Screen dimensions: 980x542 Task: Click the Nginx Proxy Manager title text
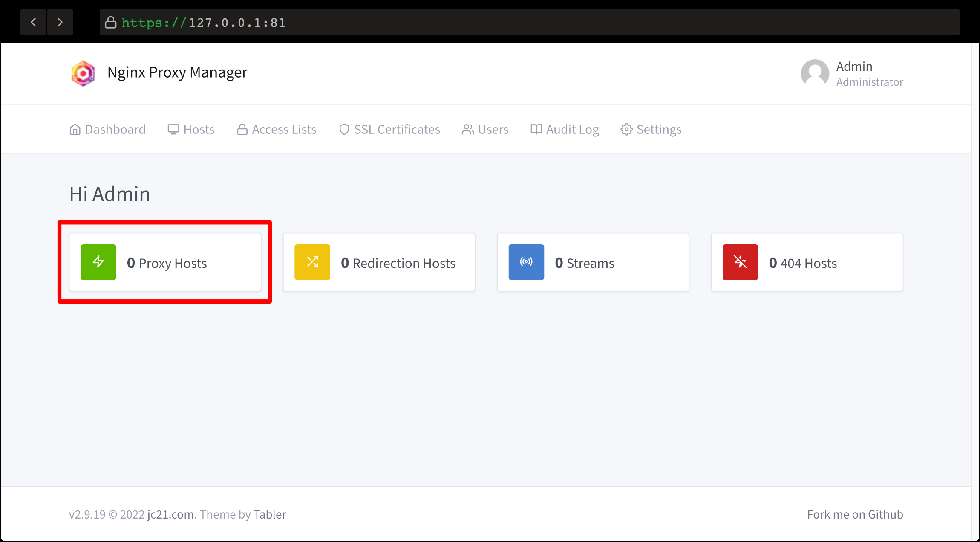pos(177,72)
